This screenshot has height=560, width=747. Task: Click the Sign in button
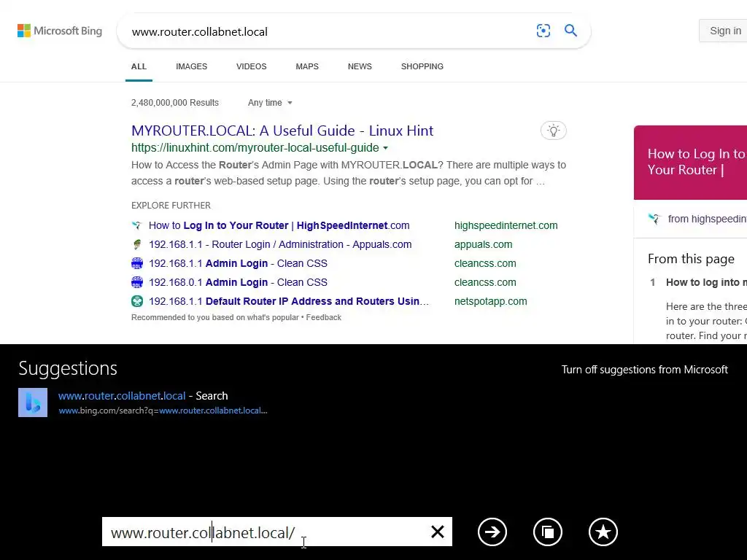point(723,31)
